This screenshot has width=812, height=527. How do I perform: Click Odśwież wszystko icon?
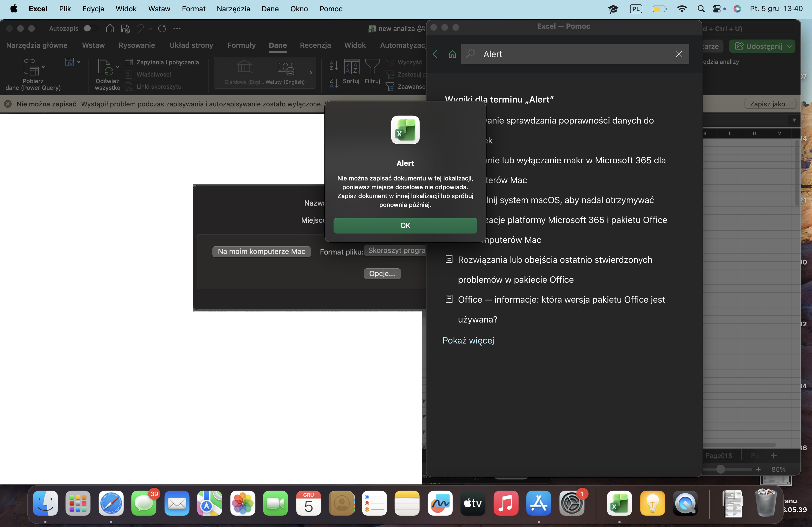tap(105, 67)
